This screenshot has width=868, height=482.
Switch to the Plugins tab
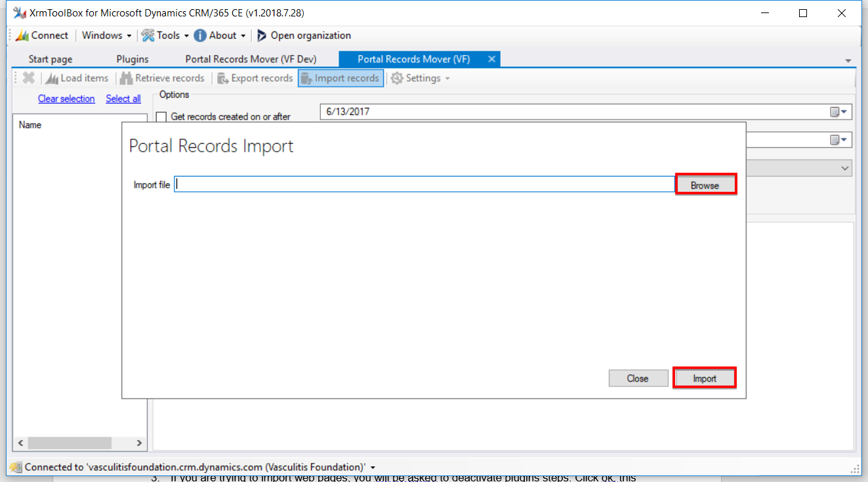pos(133,59)
